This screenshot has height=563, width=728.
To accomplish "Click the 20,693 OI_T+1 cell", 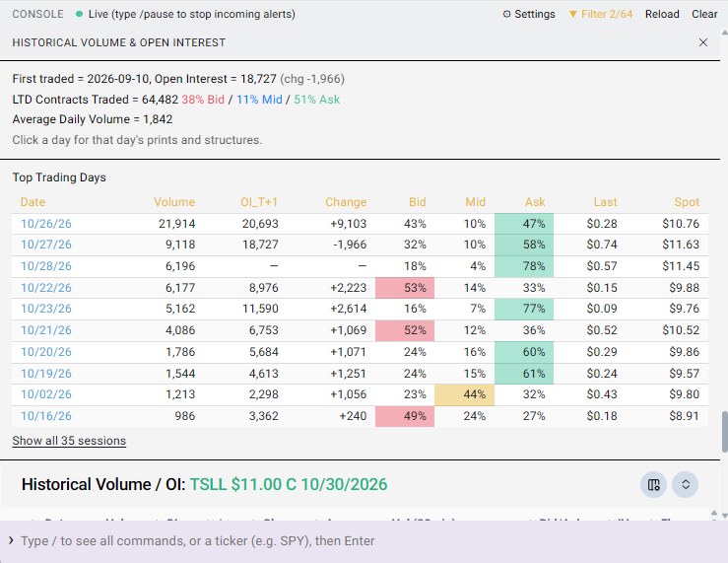I will click(260, 224).
